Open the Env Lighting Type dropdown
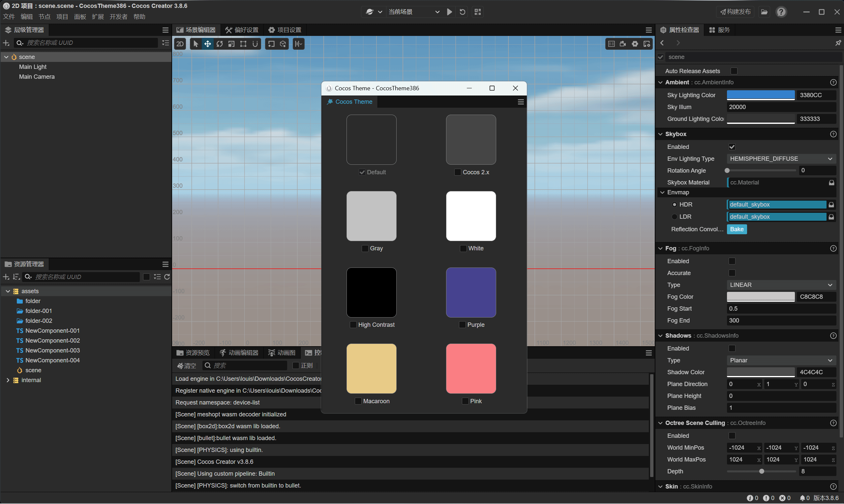Viewport: 844px width, 504px height. [x=781, y=158]
